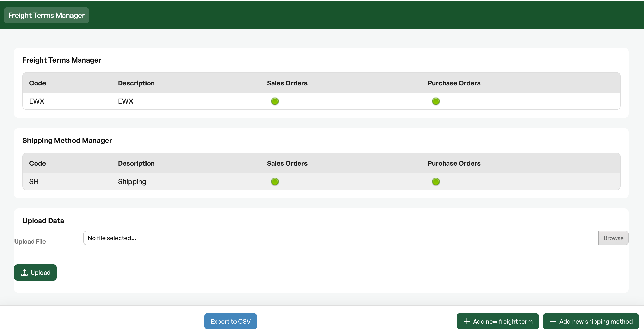Click the Shipping Method Manager heading
The width and height of the screenshot is (644, 335).
pos(67,140)
